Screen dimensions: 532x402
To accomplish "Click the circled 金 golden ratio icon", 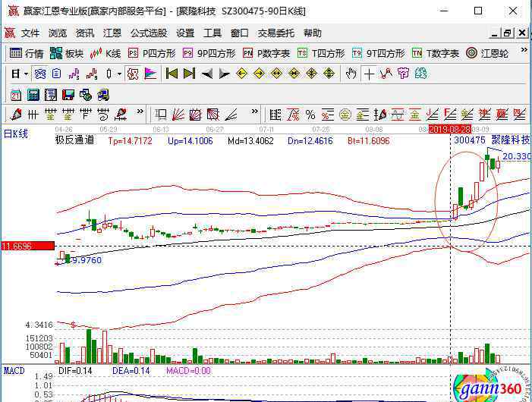I will (x=345, y=115).
